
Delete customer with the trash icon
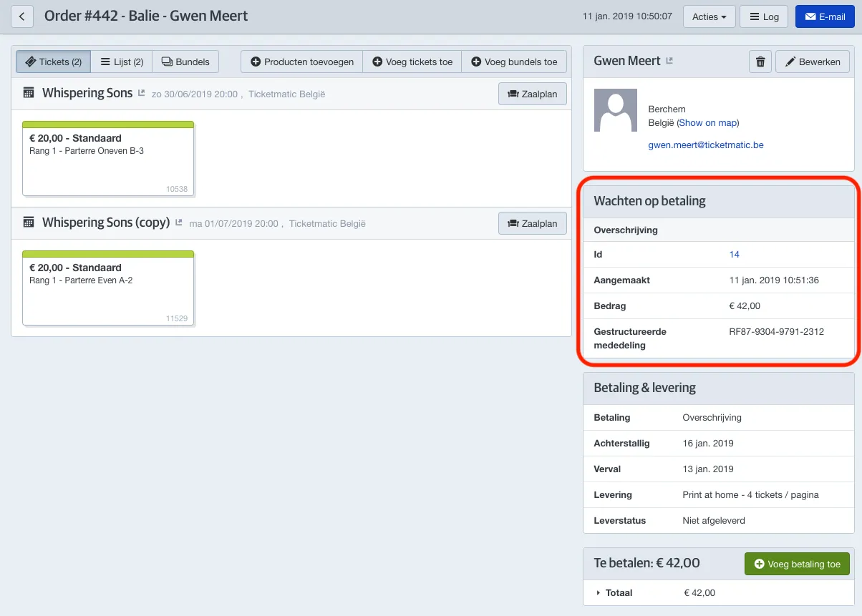tap(760, 62)
